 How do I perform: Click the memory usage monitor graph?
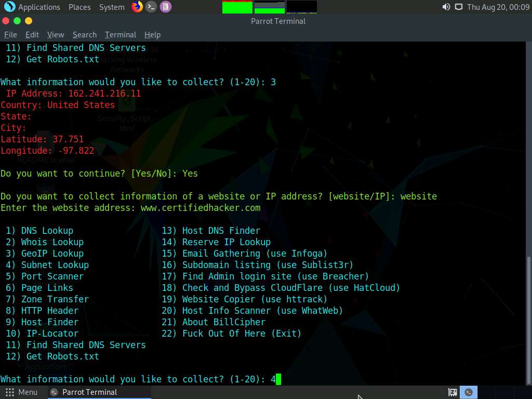click(270, 7)
